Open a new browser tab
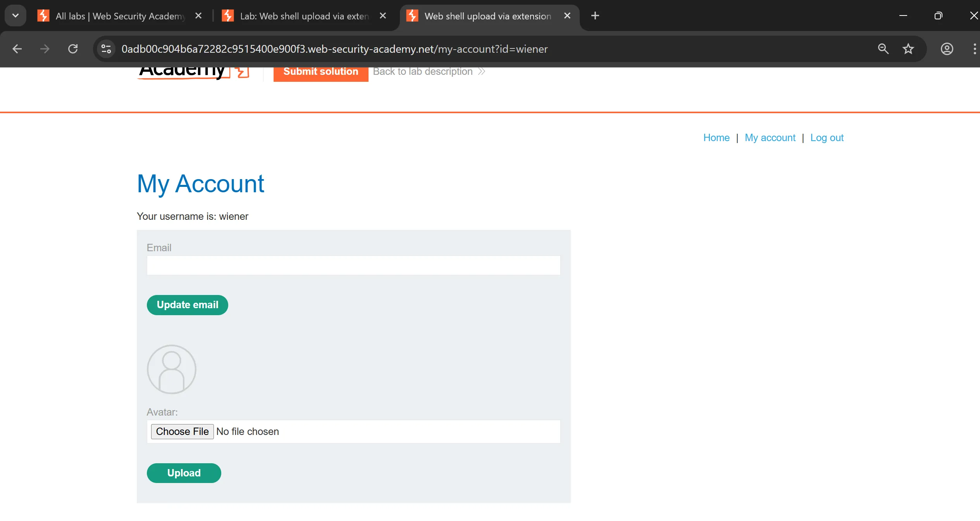Image resolution: width=980 pixels, height=521 pixels. [595, 16]
